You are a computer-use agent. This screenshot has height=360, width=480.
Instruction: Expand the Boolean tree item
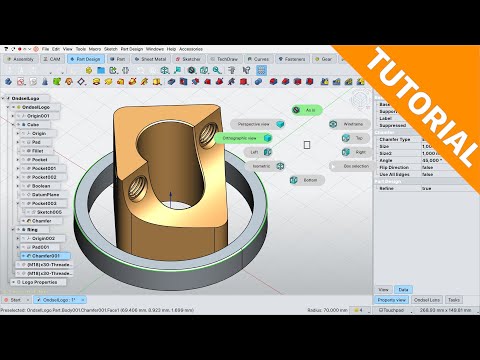tap(18, 186)
